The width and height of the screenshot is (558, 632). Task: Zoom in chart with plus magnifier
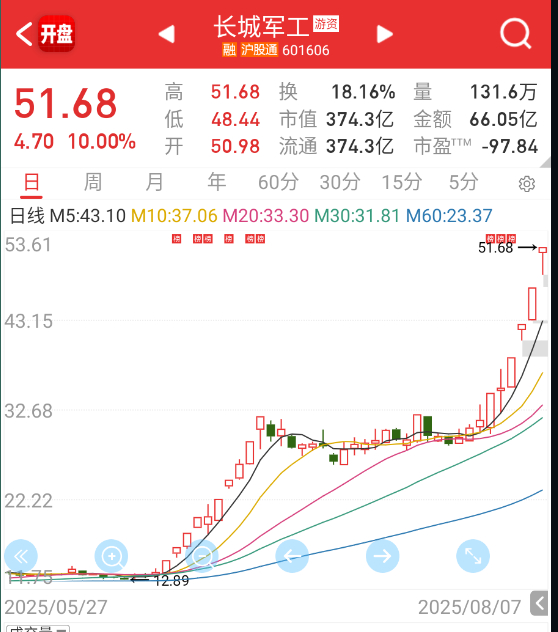click(111, 556)
